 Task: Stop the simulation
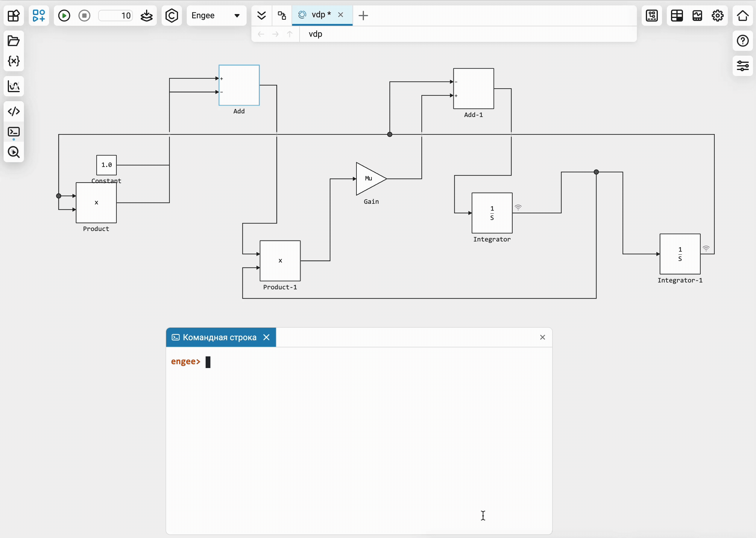(84, 16)
